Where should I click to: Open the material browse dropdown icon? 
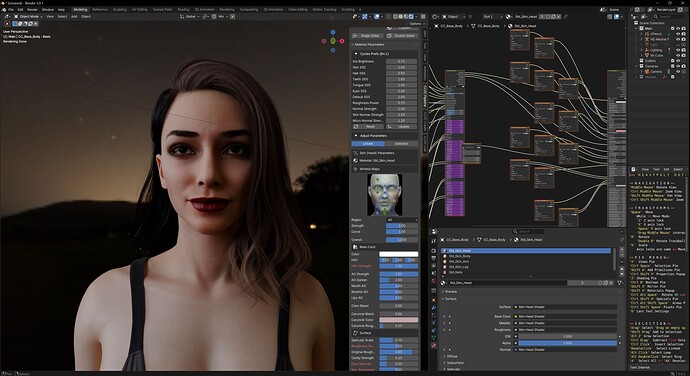pos(445,283)
